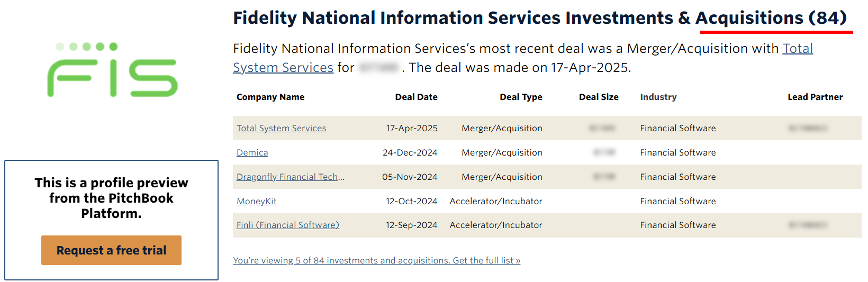
Task: Open Total System Services in the table
Action: pos(281,128)
